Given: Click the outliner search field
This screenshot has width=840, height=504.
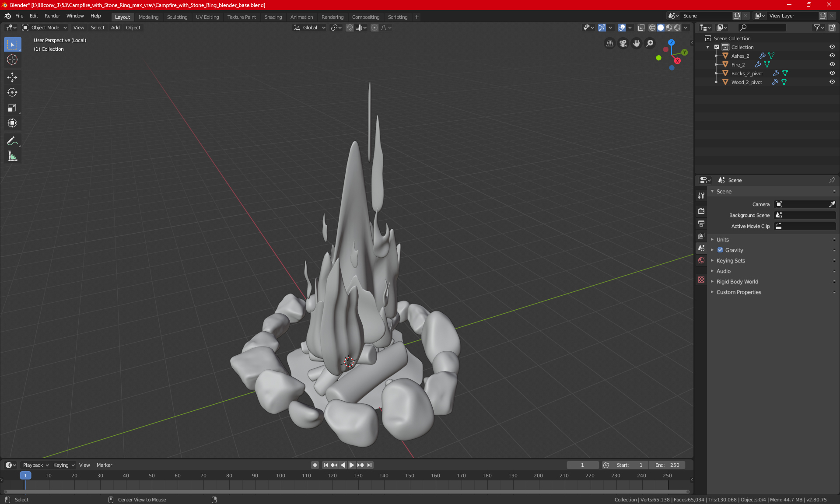Looking at the screenshot, I should pyautogui.click(x=762, y=28).
